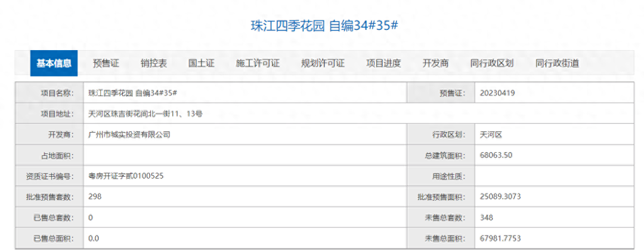Click the 项目名称 label cell
This screenshot has height=252, width=644.
click(49, 93)
